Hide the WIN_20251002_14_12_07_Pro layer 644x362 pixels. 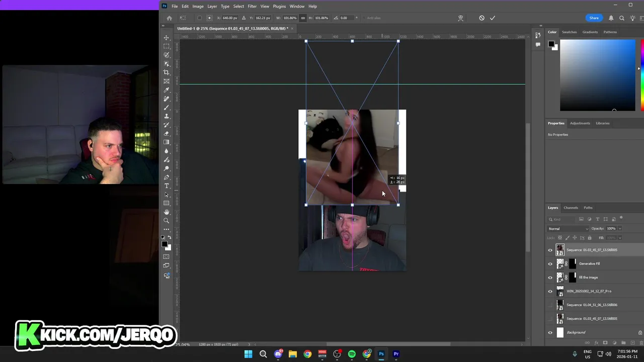[x=550, y=291]
